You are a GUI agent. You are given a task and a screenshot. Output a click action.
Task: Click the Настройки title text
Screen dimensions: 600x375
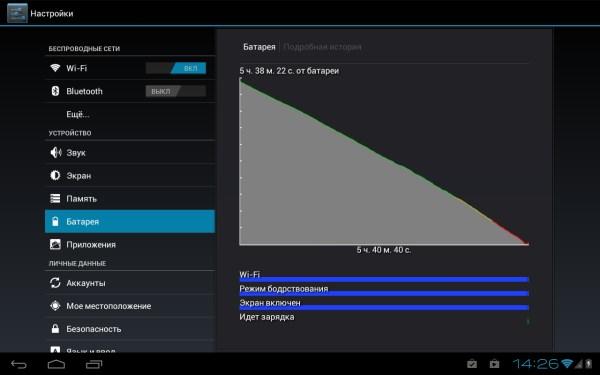point(52,13)
